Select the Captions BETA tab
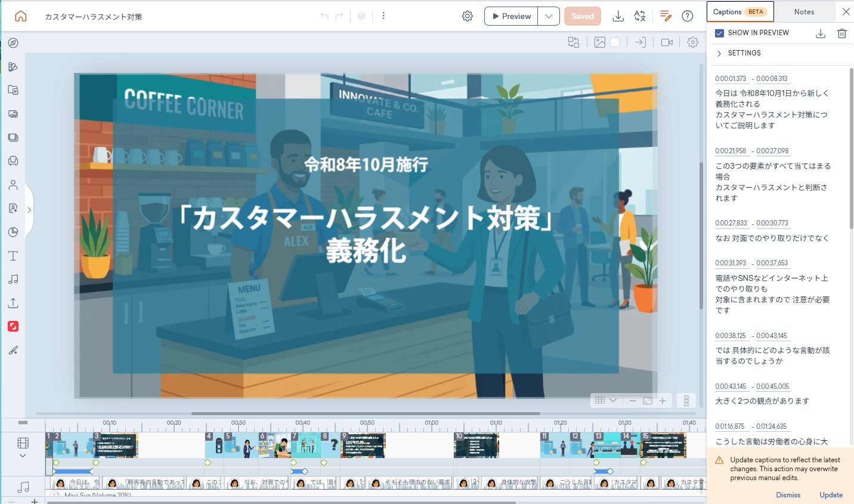This screenshot has height=504, width=854. pos(739,12)
